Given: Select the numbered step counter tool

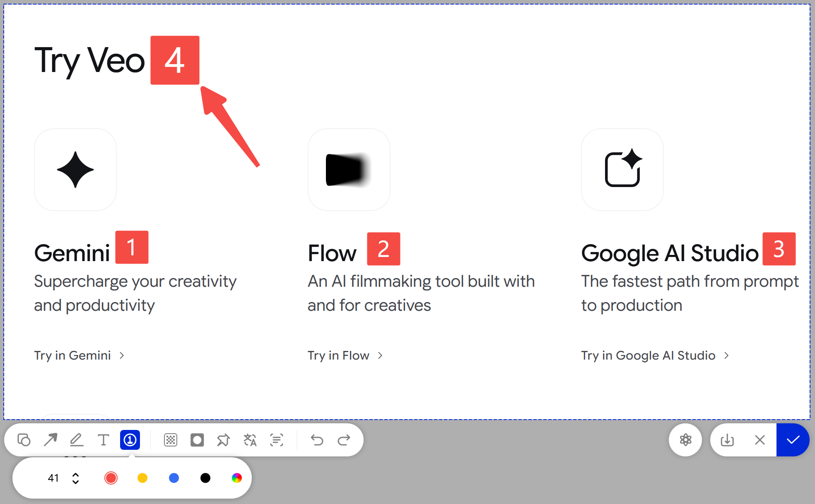Looking at the screenshot, I should (x=130, y=440).
